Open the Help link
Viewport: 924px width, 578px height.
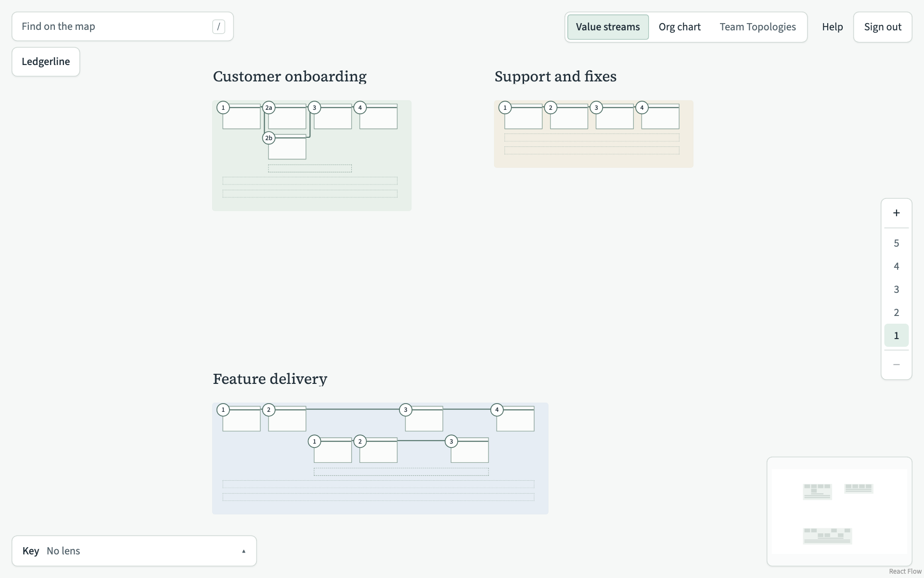(832, 27)
